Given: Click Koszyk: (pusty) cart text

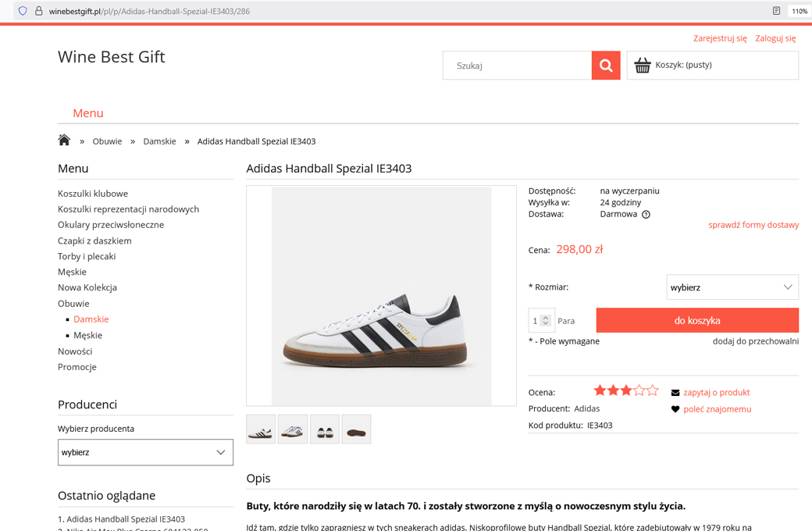Looking at the screenshot, I should click(x=684, y=65).
